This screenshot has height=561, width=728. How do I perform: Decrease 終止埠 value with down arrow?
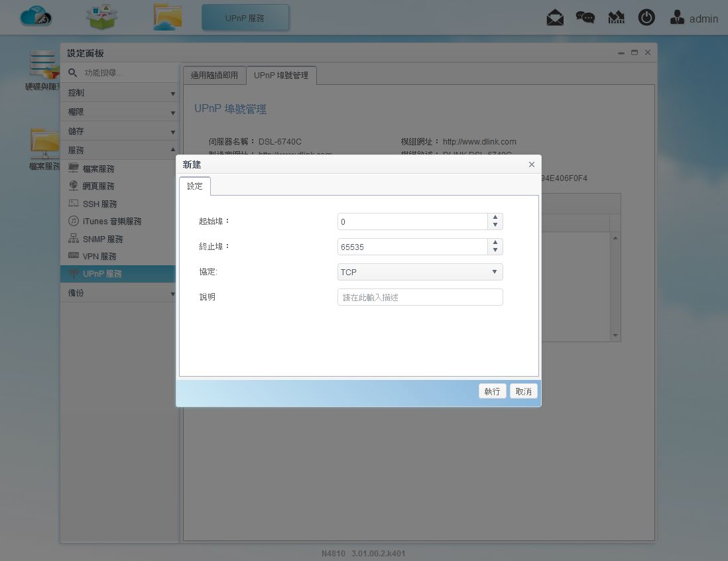click(x=495, y=250)
